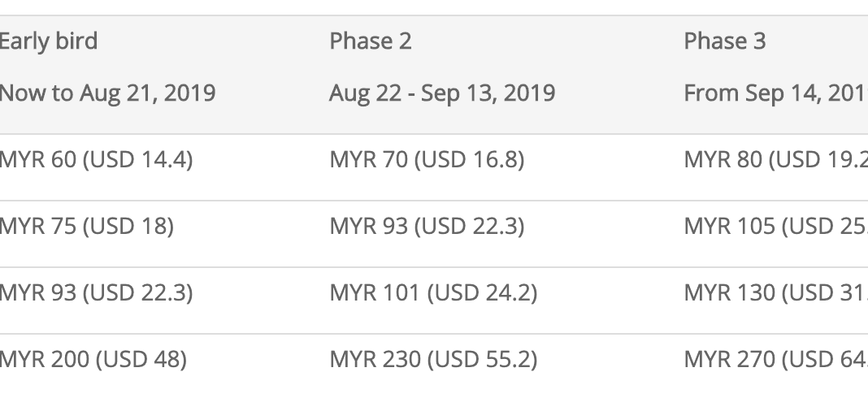868x398 pixels.
Task: Select the 'Aug 22 - Sep 13, 2019' date range
Action: click(x=442, y=93)
